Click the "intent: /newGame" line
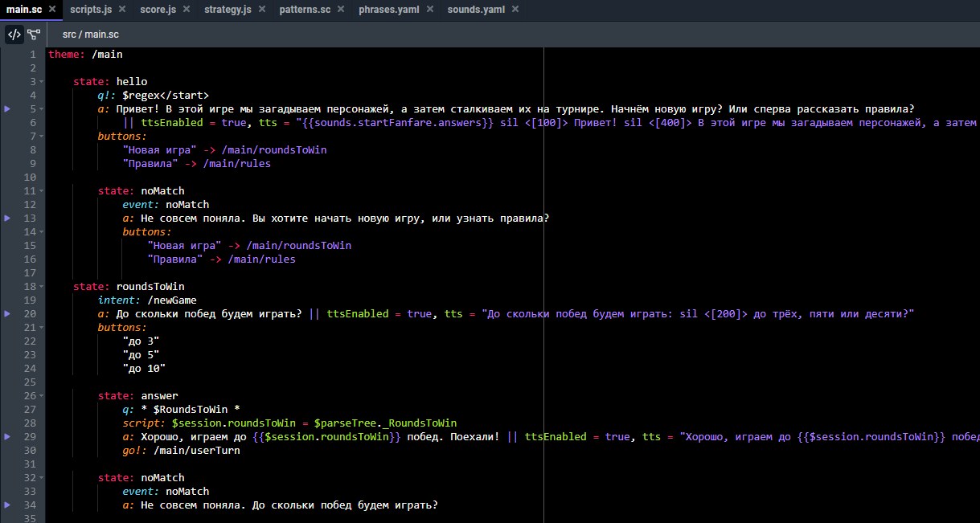The width and height of the screenshot is (980, 523). [147, 300]
